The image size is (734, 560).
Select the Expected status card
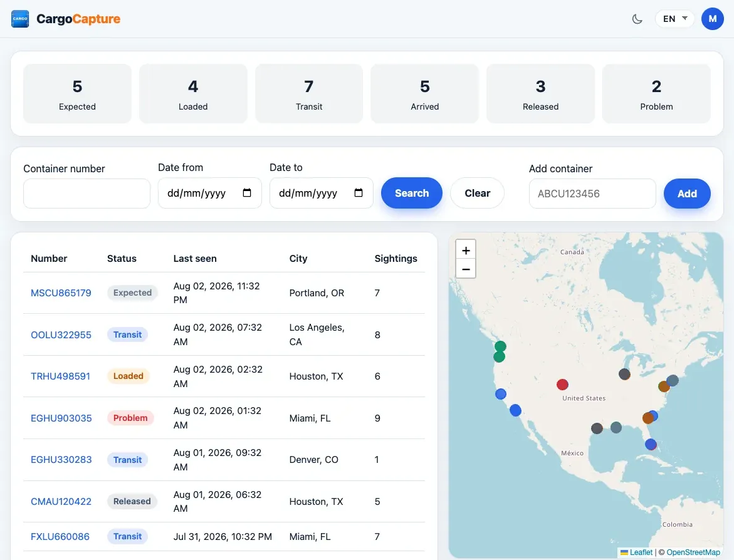click(x=77, y=93)
